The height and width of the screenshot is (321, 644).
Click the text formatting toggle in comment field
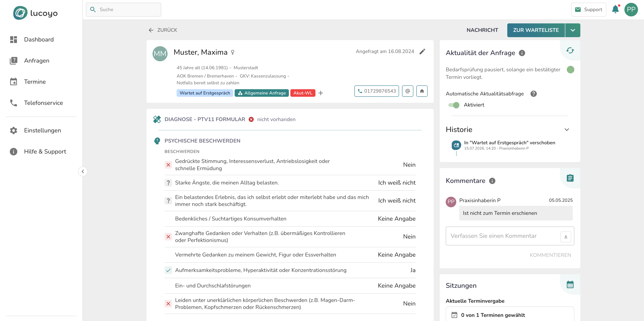(566, 237)
